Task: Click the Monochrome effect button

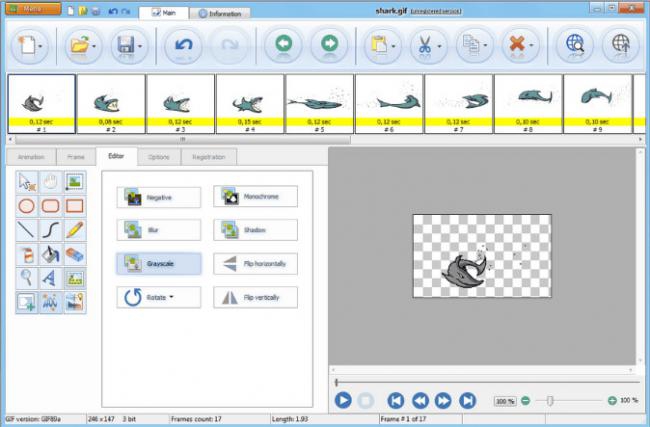Action: click(255, 197)
